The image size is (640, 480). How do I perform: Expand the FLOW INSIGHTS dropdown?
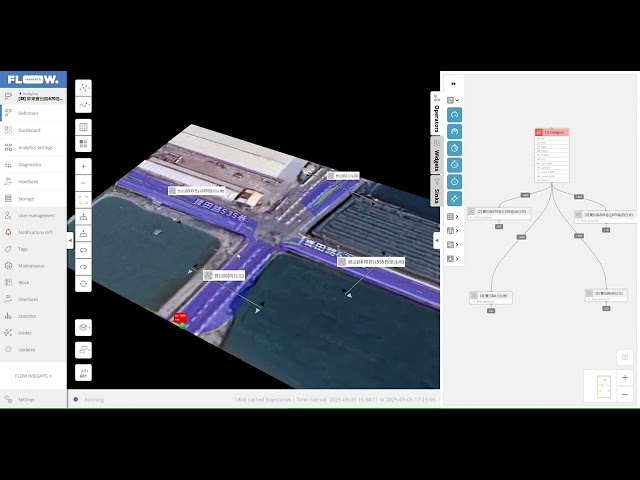click(x=33, y=375)
